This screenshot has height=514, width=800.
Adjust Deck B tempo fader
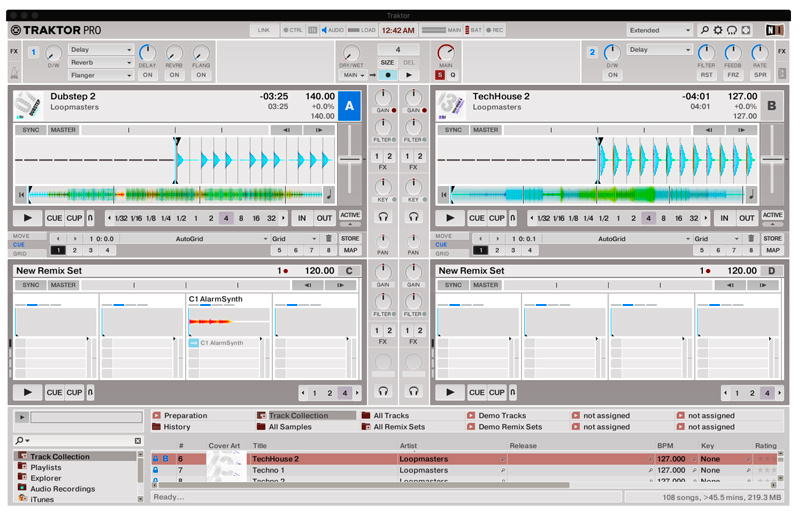772,159
